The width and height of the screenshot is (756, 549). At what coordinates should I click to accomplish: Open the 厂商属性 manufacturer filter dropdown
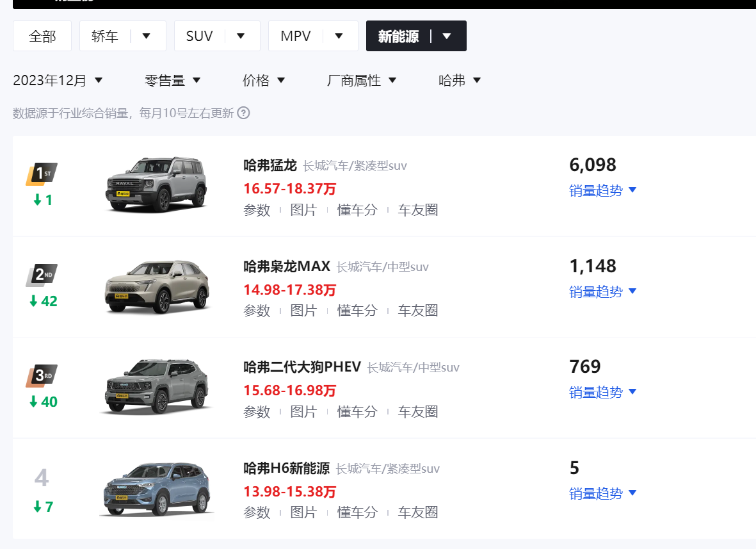[362, 79]
